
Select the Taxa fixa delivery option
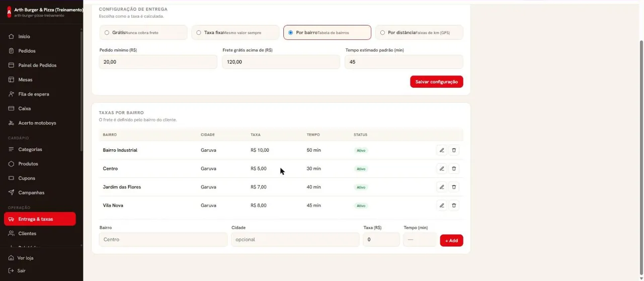235,33
